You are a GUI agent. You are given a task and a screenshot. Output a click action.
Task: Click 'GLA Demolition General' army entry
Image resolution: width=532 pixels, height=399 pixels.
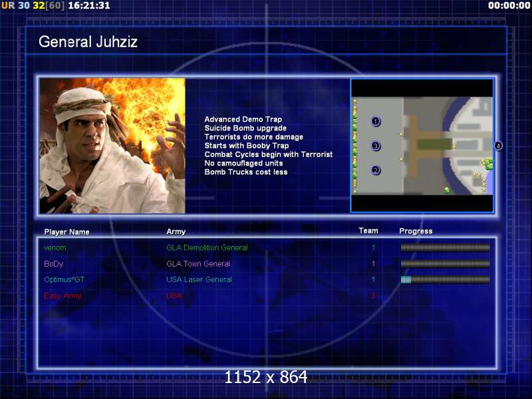pos(207,248)
